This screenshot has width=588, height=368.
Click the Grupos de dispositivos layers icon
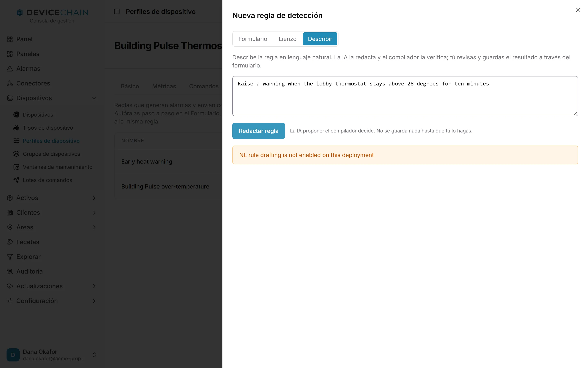tap(16, 154)
